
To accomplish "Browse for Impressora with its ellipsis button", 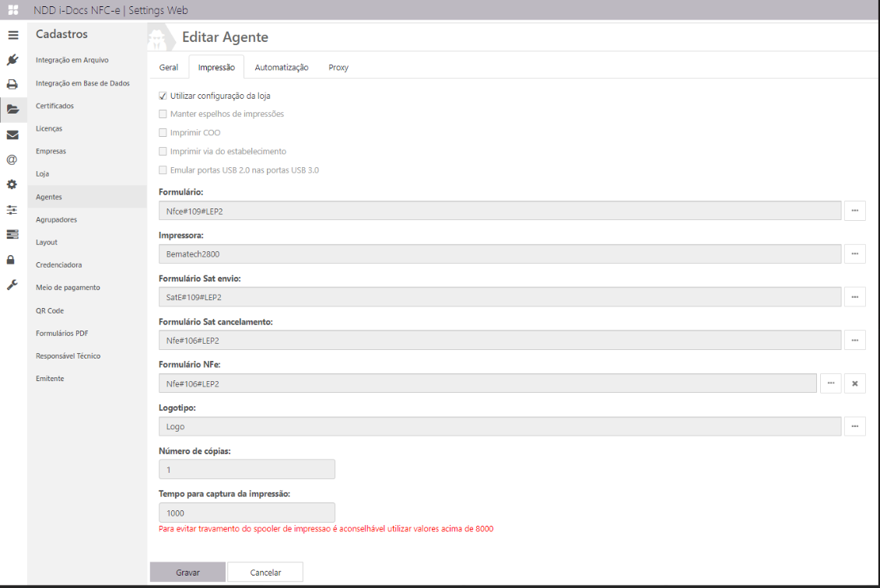I will pos(855,254).
